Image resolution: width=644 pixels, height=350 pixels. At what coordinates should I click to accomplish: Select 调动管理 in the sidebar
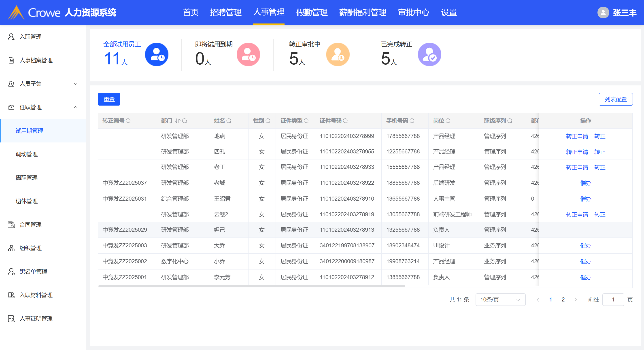(26, 154)
